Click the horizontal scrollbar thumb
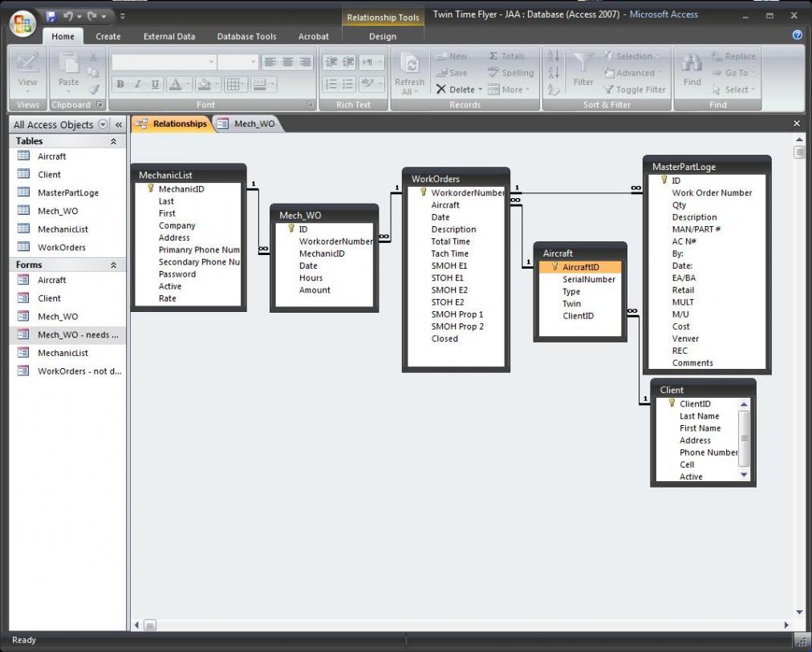The width and height of the screenshot is (812, 652). [150, 625]
